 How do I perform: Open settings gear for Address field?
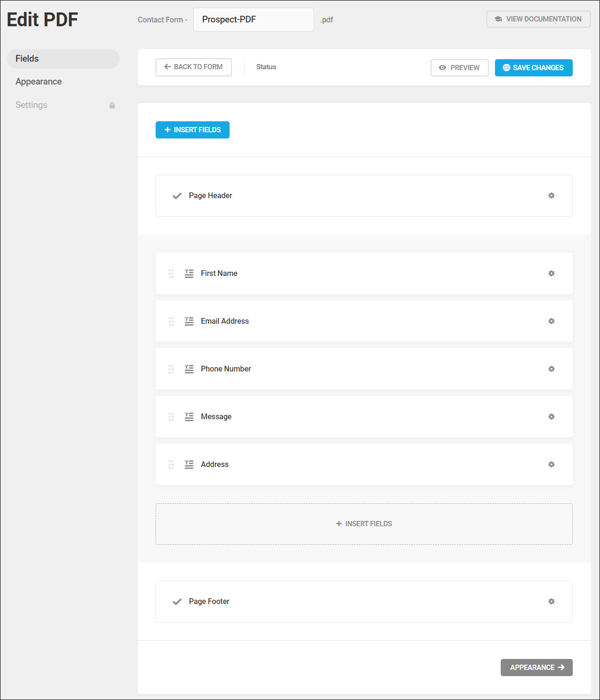pyautogui.click(x=551, y=465)
